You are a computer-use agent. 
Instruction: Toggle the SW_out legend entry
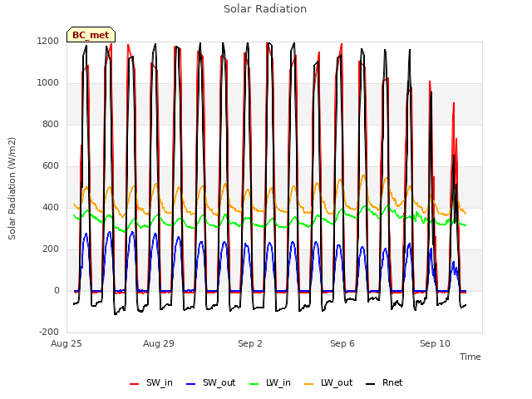[210, 382]
